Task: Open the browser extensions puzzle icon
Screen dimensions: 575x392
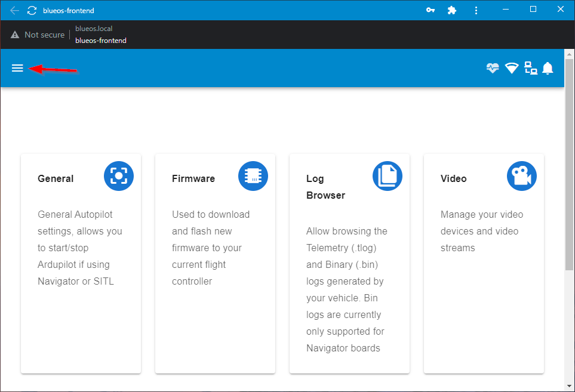Action: 452,10
